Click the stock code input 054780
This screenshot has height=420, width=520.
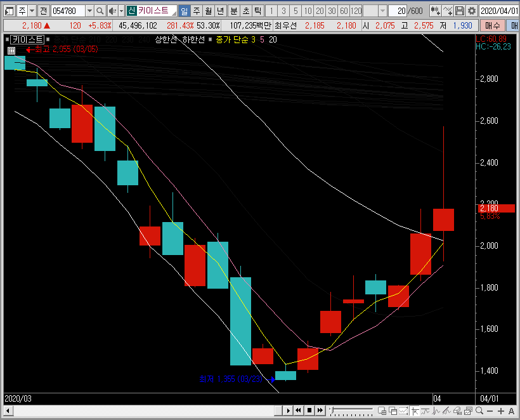pos(68,11)
